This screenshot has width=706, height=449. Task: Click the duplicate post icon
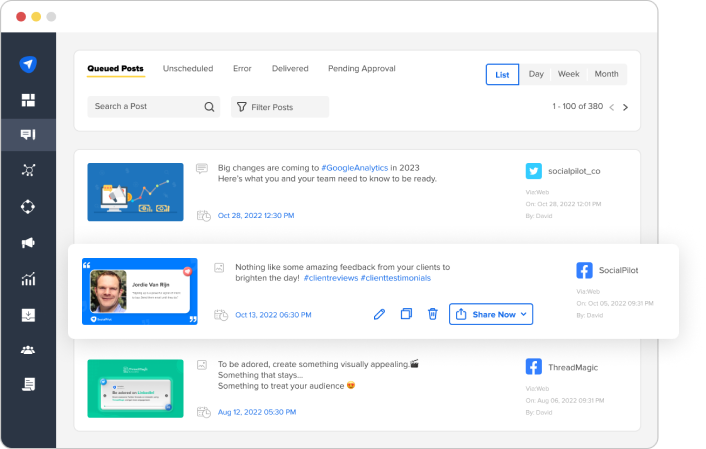tap(406, 313)
